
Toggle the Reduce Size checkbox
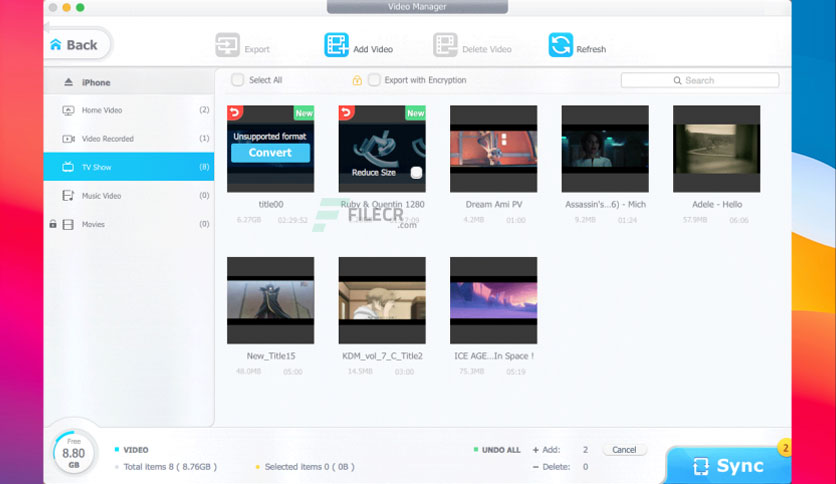(416, 173)
